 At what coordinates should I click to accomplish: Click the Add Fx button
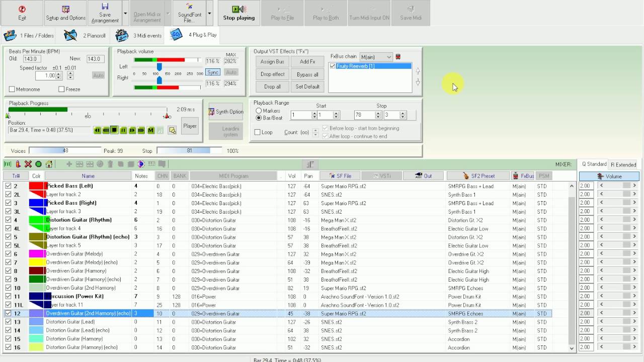(307, 61)
